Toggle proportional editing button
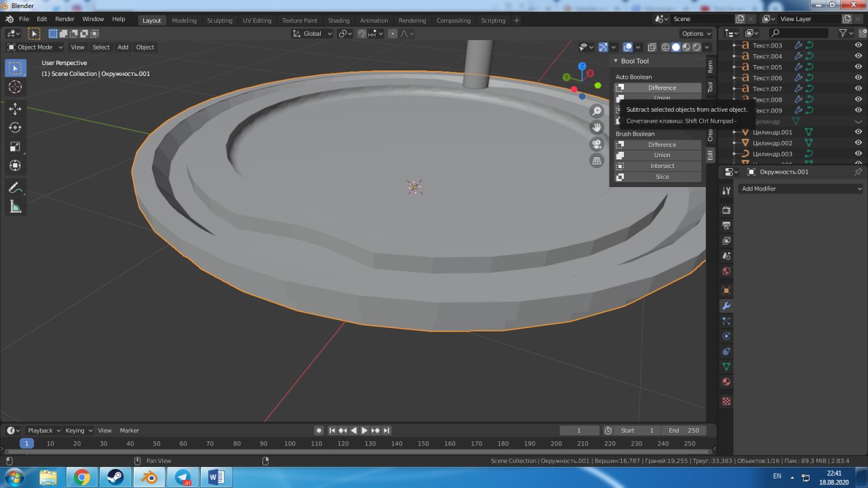 tap(393, 34)
